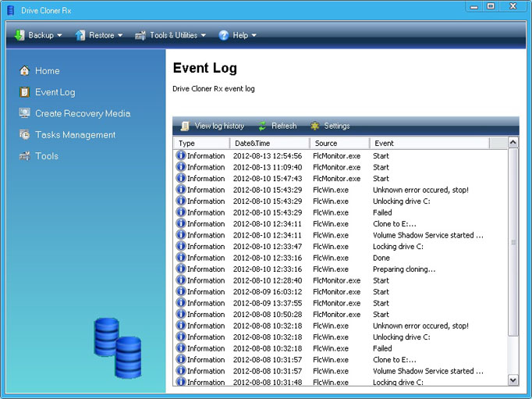Click date 2012-08-08 10:32:18 with Failed event
Image resolution: width=532 pixels, height=399 pixels.
pyautogui.click(x=268, y=348)
